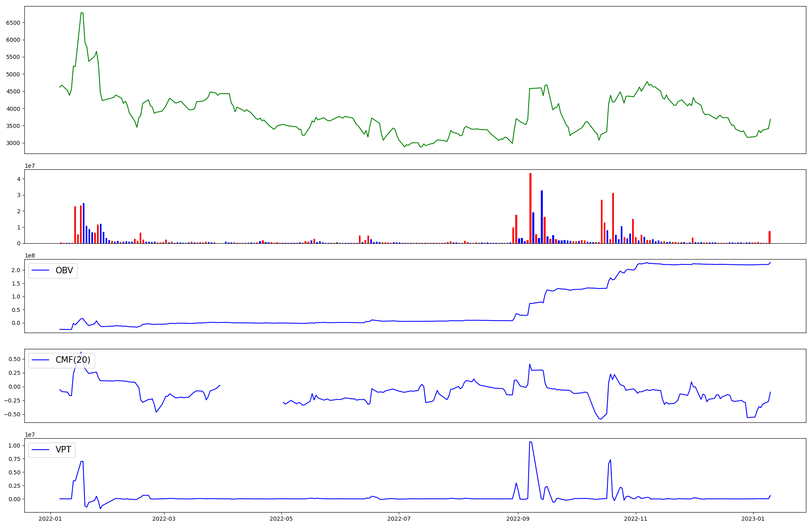Click the 2022-11 x-axis date label
Screen dimensions: 812x528
pos(636,519)
